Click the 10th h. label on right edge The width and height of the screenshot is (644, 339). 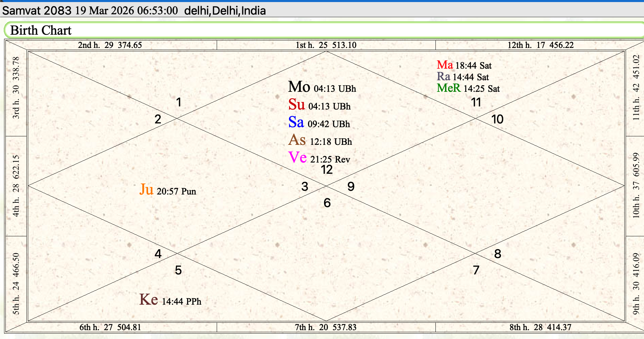click(636, 186)
